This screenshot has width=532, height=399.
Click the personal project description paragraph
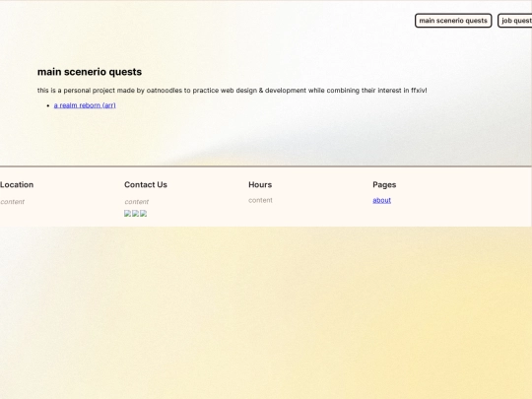coord(233,91)
